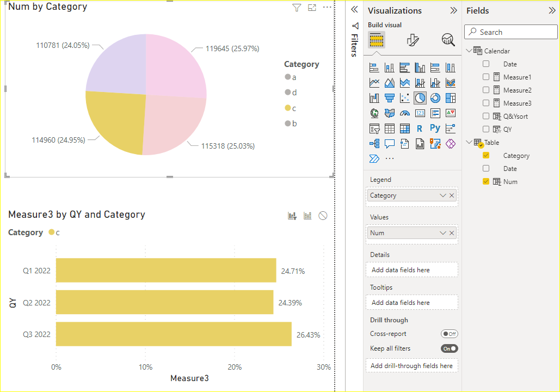
Task: Select the line chart visual
Action: coord(374,83)
